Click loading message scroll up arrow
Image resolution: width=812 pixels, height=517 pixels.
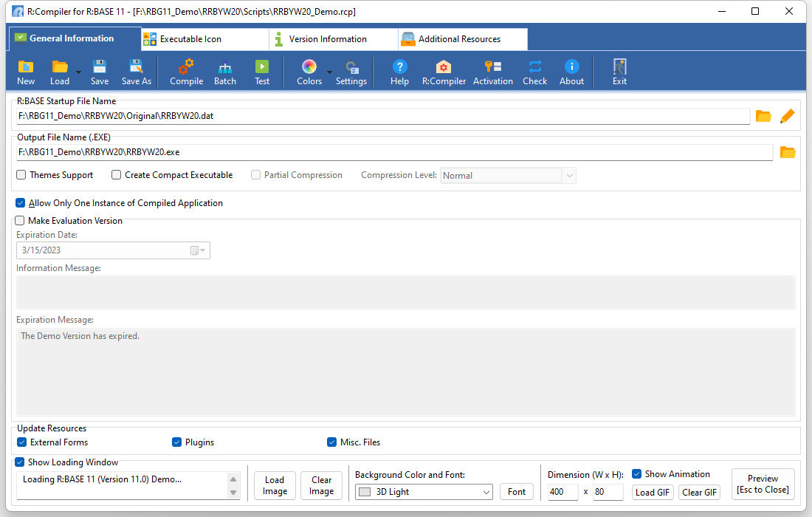[x=233, y=479]
